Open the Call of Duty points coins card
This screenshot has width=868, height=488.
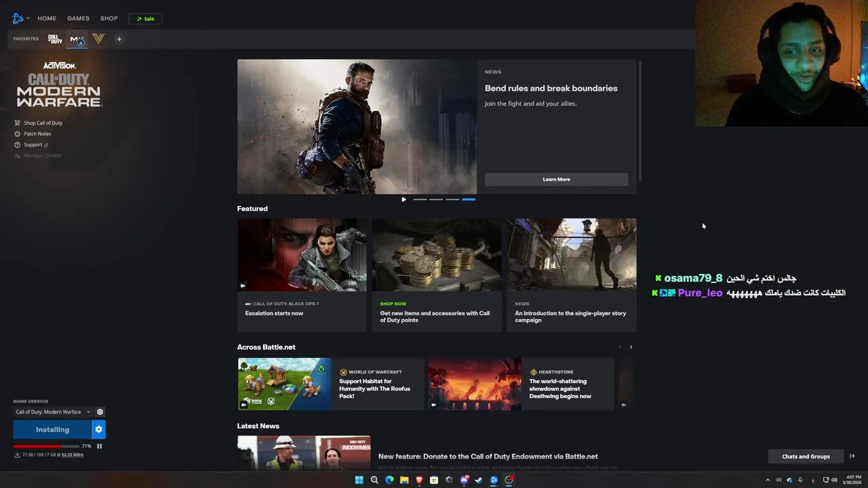[436, 274]
